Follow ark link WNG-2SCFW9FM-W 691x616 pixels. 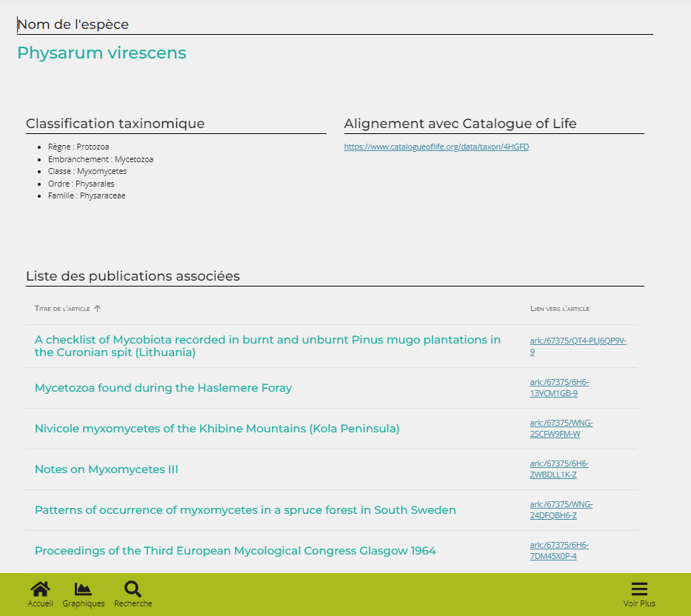(x=561, y=428)
